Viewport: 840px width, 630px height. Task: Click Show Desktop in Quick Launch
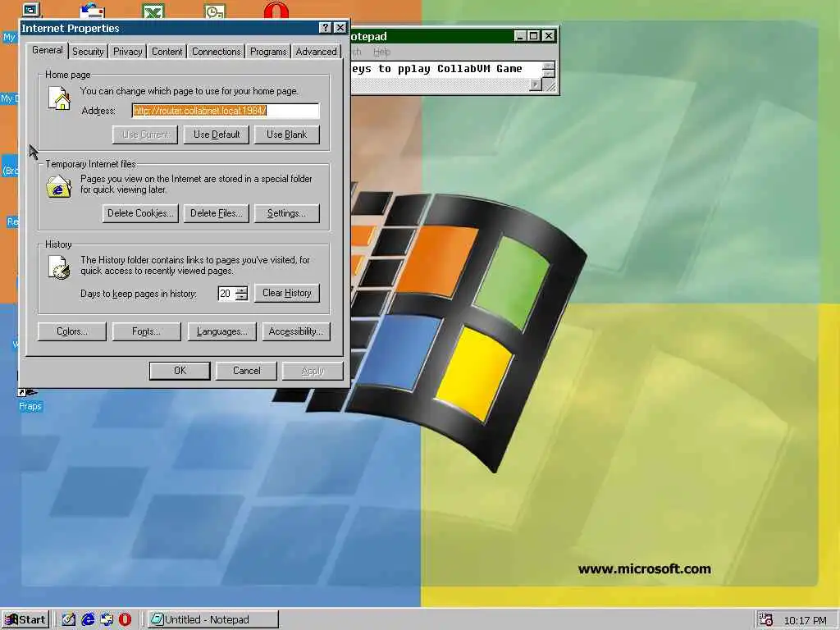[69, 620]
